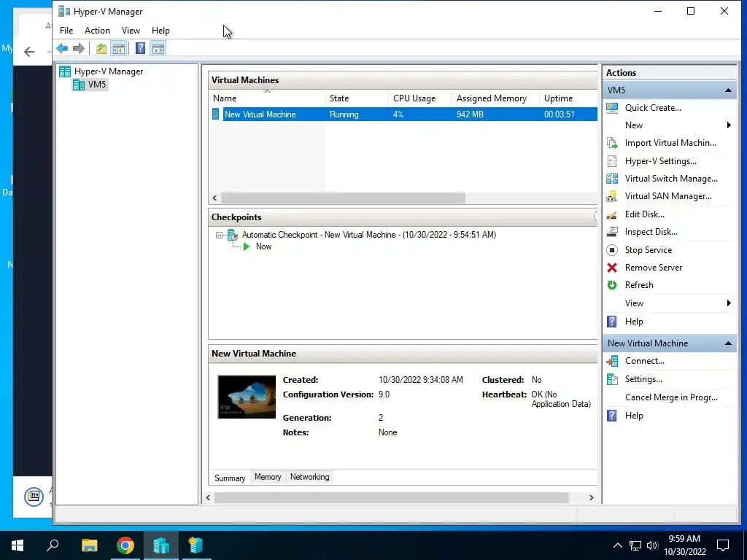747x560 pixels.
Task: Click the left arrow of the details pane scrollbar
Action: (208, 497)
